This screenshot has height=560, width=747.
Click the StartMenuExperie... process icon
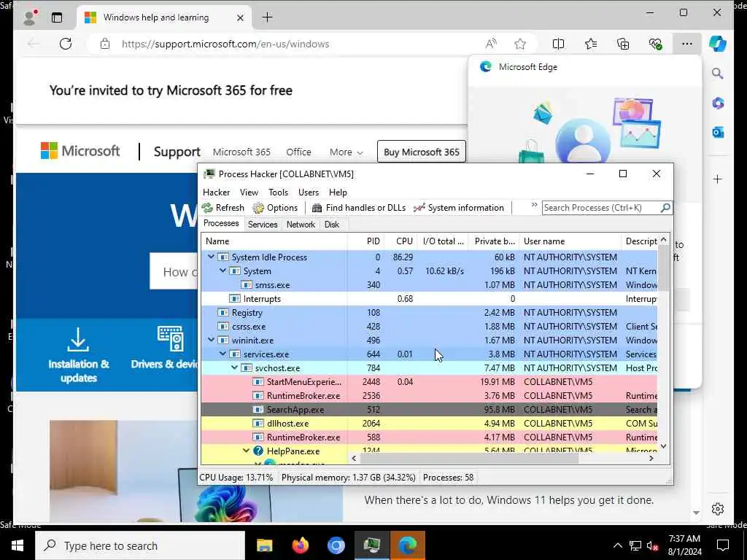[258, 382]
